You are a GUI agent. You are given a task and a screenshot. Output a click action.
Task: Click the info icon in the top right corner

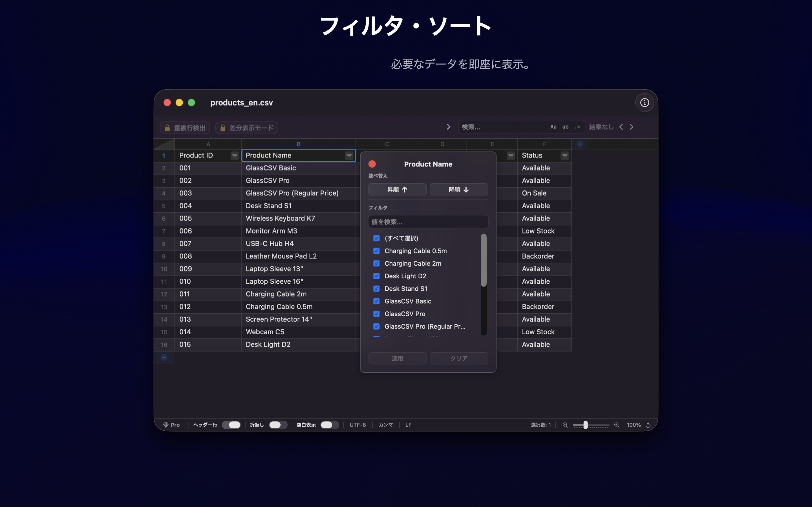coord(645,102)
